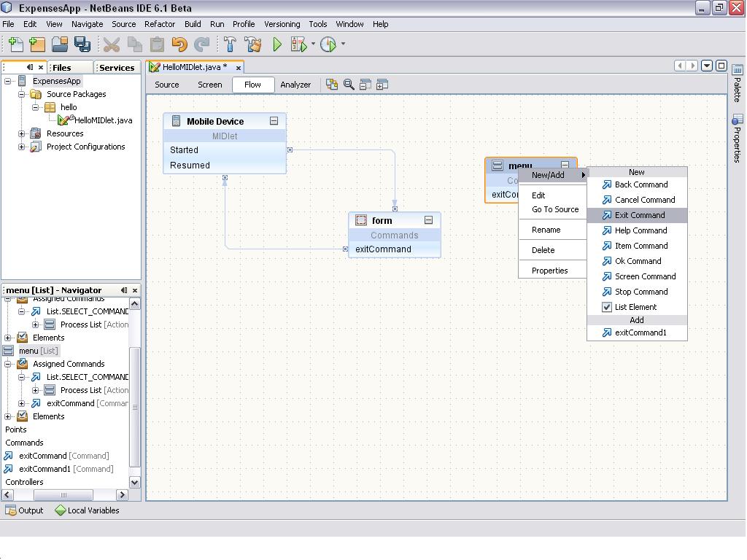Open the Output panel button
The height and width of the screenshot is (560, 747).
click(25, 510)
